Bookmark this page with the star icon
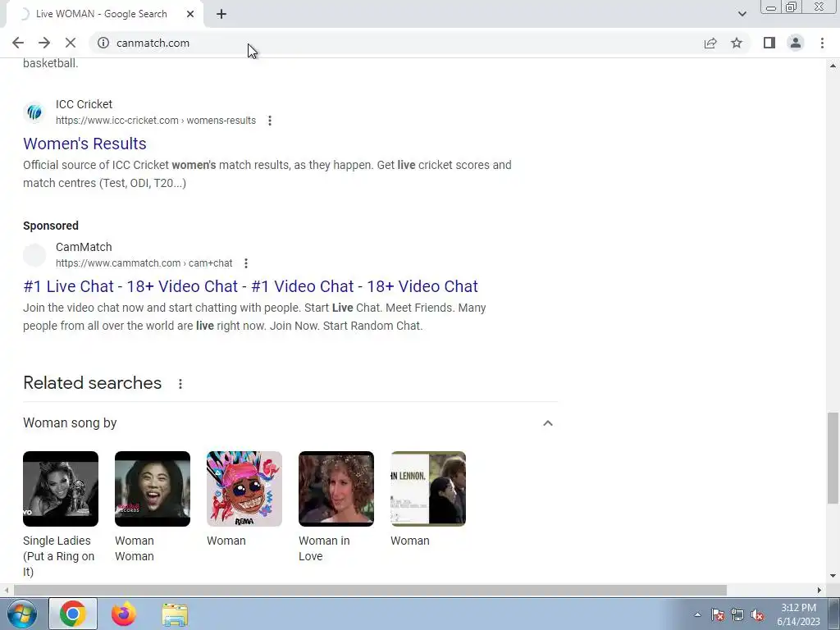Screen dimensions: 840x630 point(737,43)
